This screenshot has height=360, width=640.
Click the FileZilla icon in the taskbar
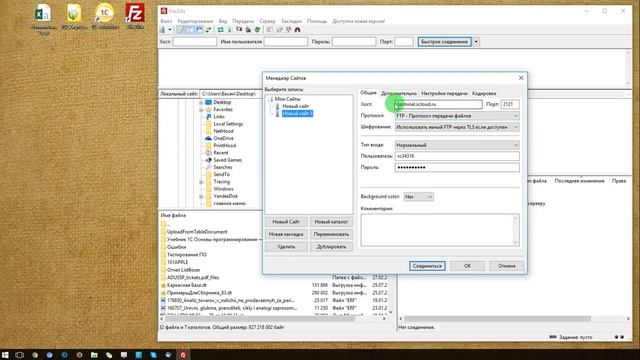pos(183,355)
